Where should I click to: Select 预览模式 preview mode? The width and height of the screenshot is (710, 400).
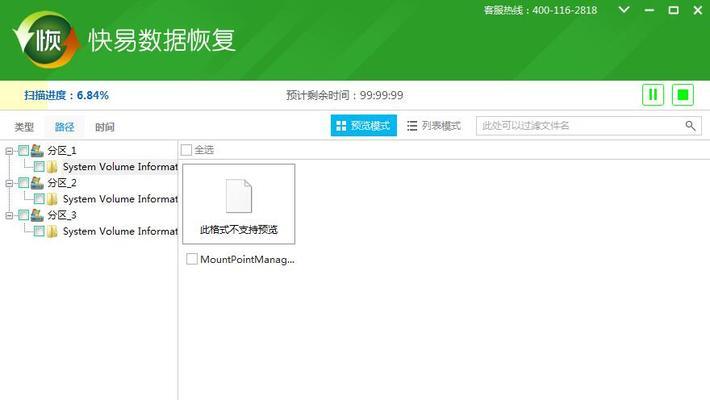point(364,125)
